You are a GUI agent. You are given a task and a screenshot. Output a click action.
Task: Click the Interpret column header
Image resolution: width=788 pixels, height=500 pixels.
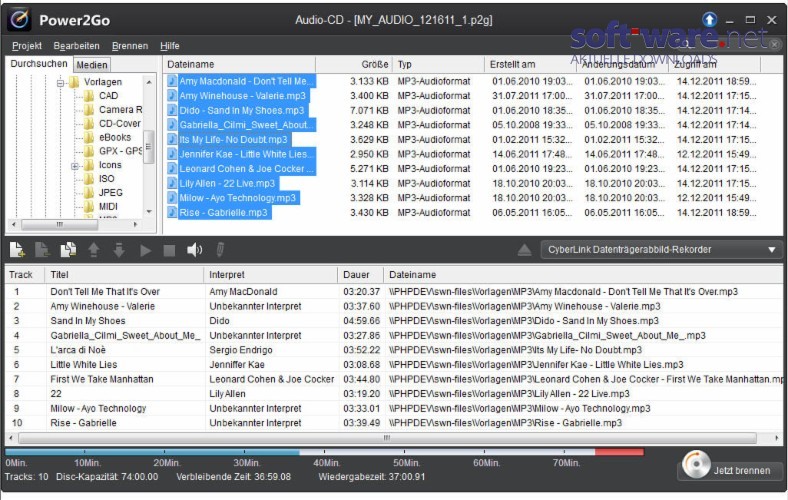pos(271,275)
